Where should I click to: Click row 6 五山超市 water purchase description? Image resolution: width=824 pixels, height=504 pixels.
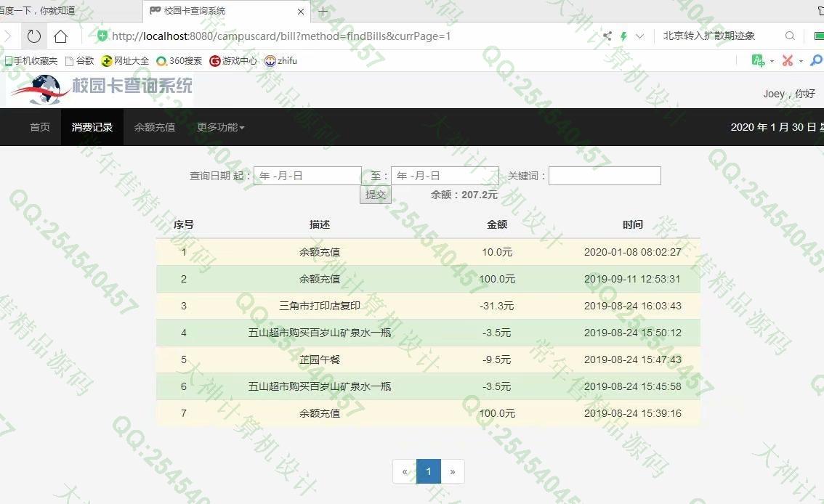pos(320,387)
